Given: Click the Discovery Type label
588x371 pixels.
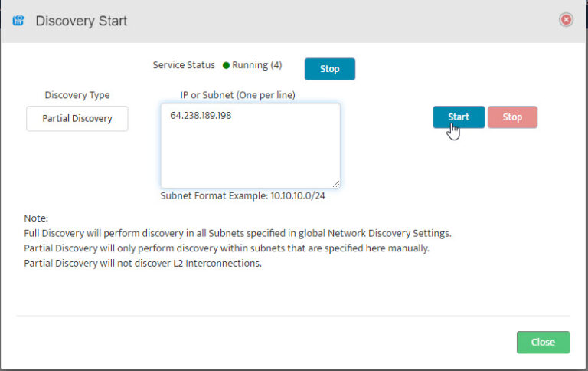Looking at the screenshot, I should tap(77, 95).
